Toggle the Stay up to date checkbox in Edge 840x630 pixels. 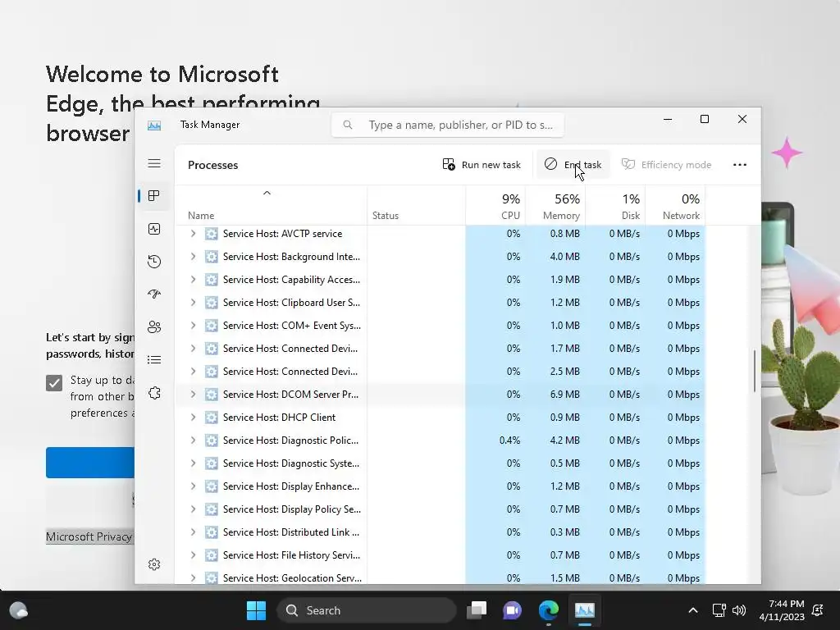(54, 383)
